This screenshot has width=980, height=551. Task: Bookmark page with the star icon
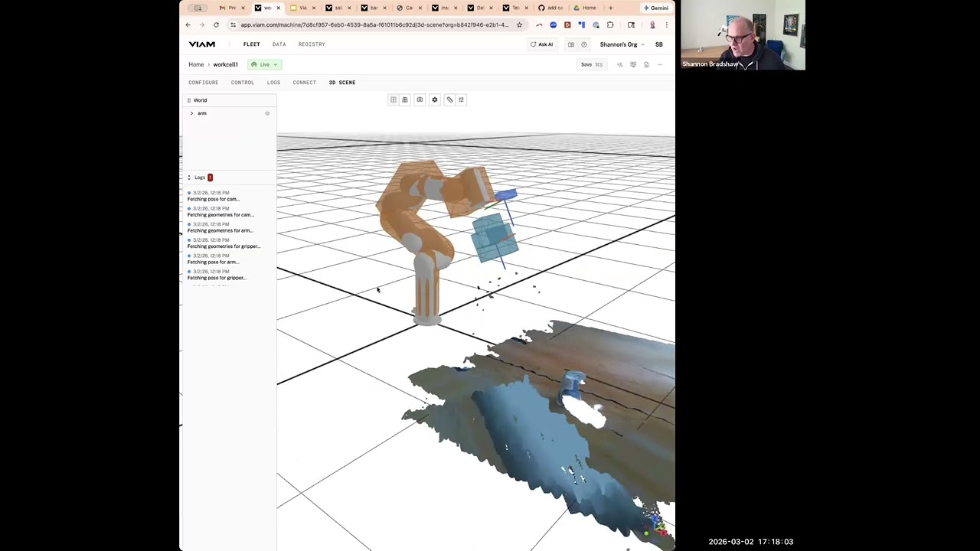click(x=519, y=24)
